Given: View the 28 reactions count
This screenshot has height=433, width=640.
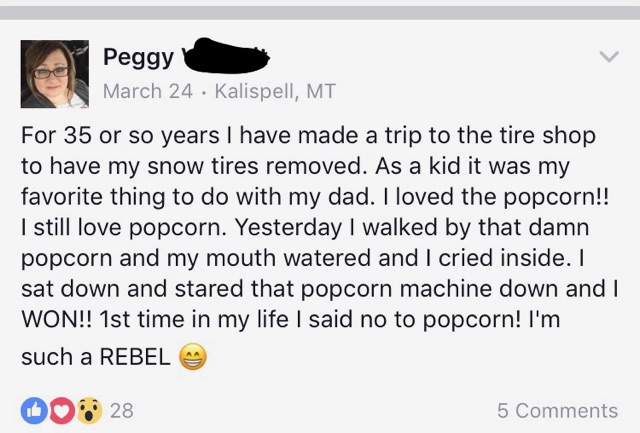Looking at the screenshot, I should click(121, 410).
